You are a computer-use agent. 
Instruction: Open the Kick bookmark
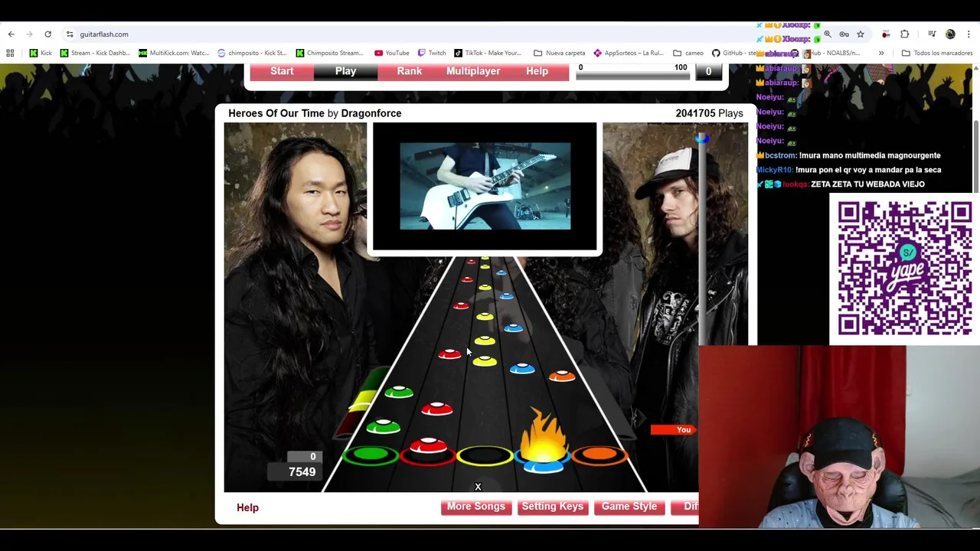[41, 53]
